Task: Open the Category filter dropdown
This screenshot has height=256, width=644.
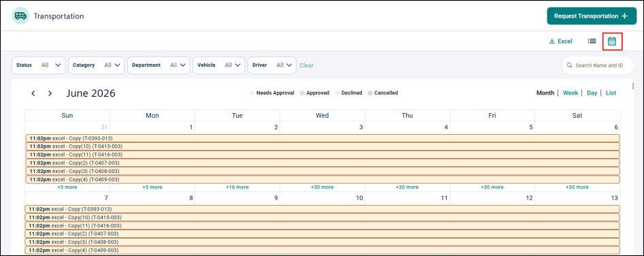Action: [x=96, y=65]
